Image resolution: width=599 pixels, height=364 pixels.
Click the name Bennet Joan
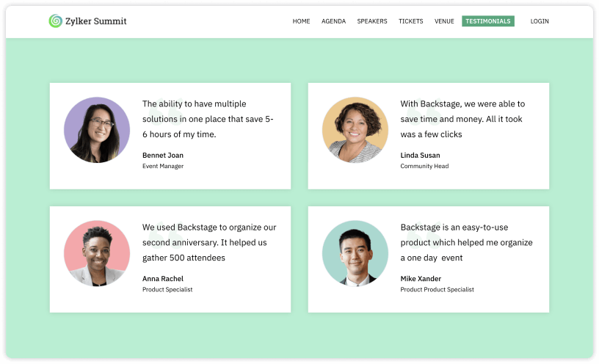point(163,156)
